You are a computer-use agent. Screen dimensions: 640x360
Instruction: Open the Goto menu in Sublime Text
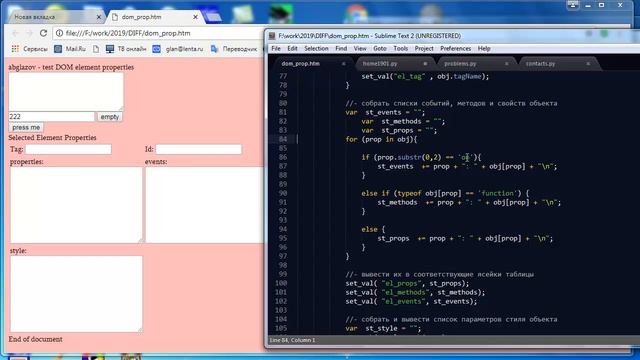(380, 49)
